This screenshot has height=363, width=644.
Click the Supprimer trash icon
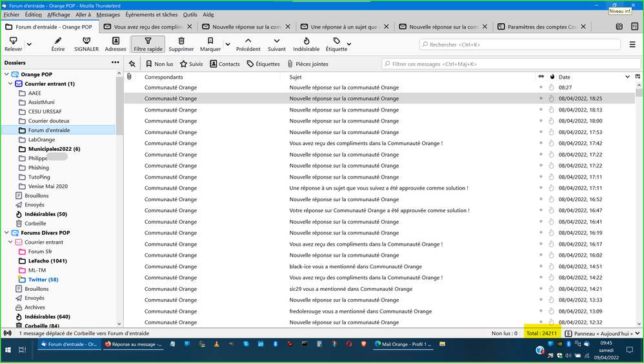181,41
